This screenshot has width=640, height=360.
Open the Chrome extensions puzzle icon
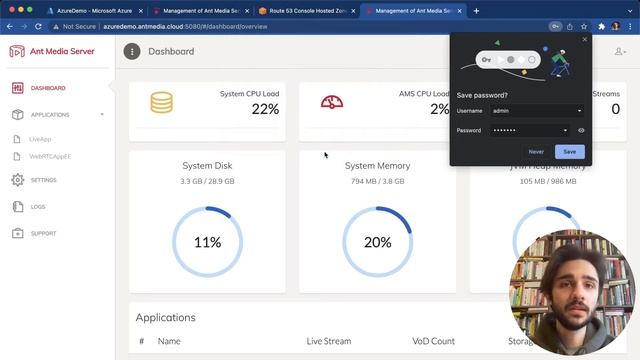(601, 27)
